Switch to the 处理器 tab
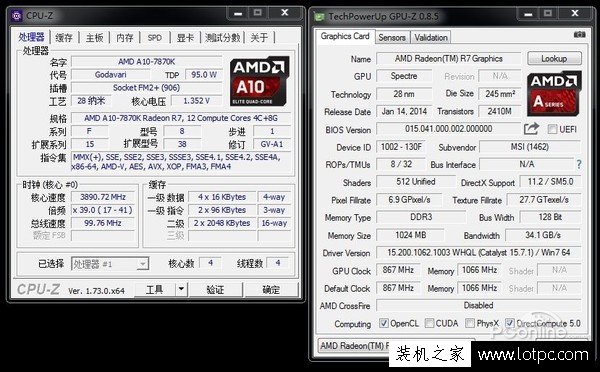 click(x=31, y=37)
